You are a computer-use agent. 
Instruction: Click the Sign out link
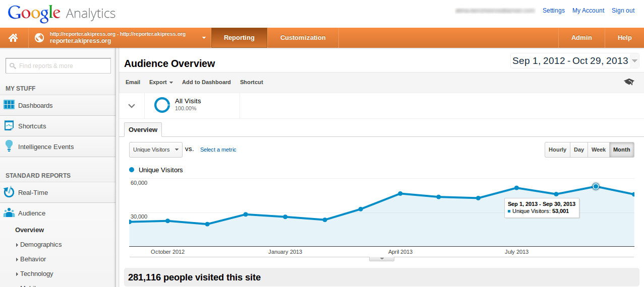point(623,11)
